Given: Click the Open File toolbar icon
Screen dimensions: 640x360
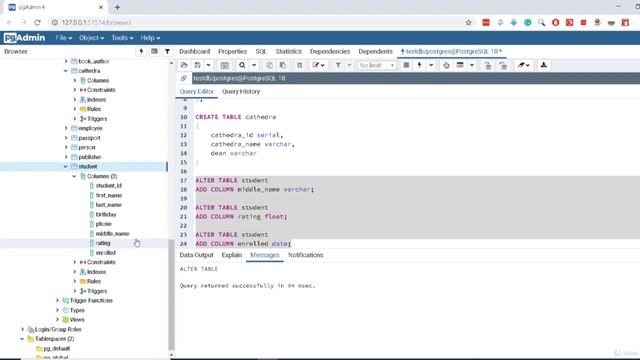Looking at the screenshot, I should pyautogui.click(x=184, y=65).
